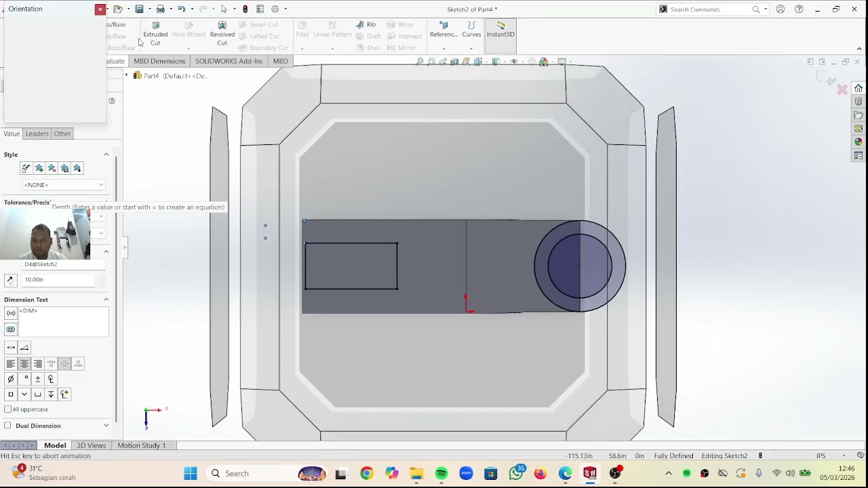The width and height of the screenshot is (868, 488).
Task: Click the <DIM> dimension text box
Action: click(x=64, y=321)
